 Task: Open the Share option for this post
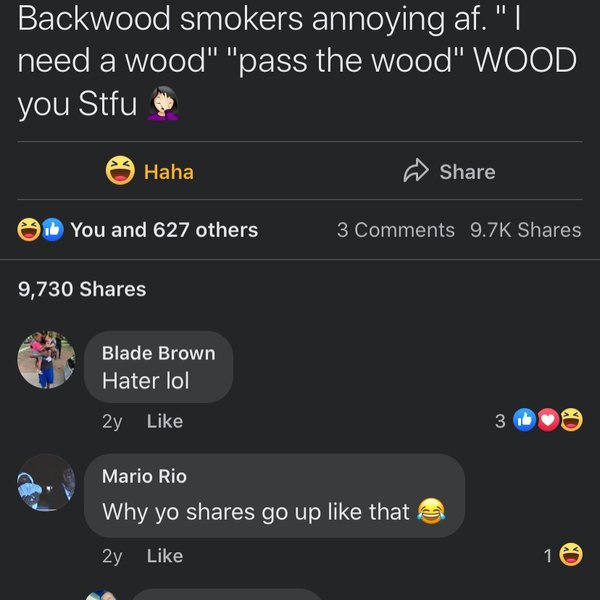point(450,171)
